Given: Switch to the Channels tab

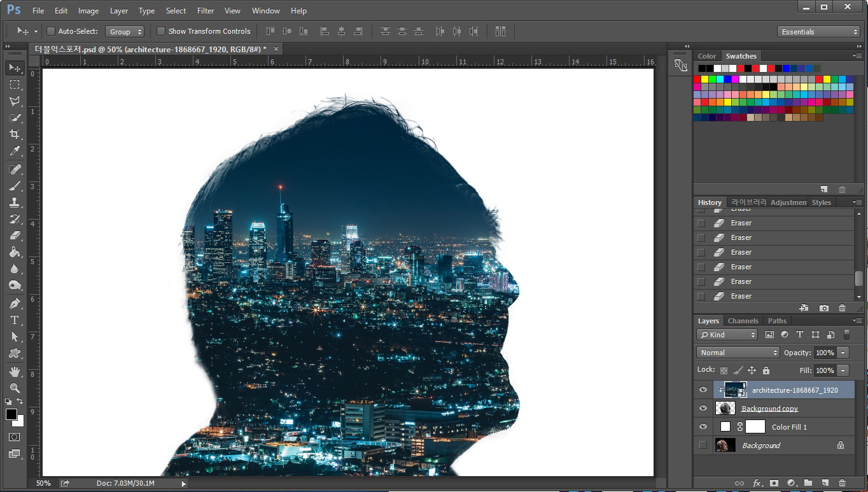Looking at the screenshot, I should pos(743,321).
